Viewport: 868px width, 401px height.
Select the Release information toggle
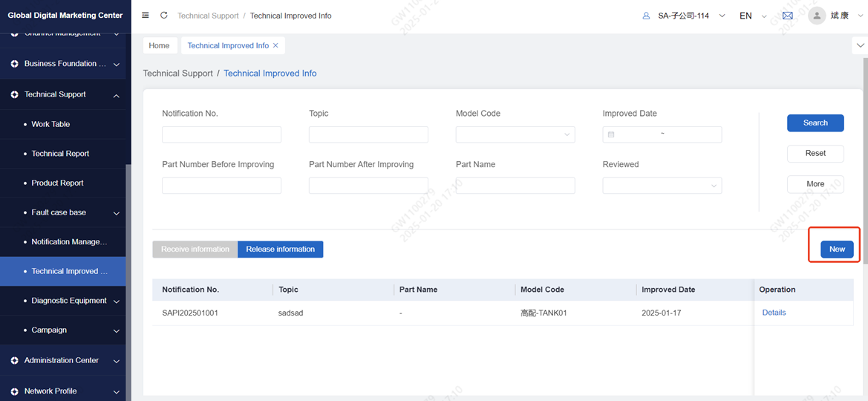280,250
